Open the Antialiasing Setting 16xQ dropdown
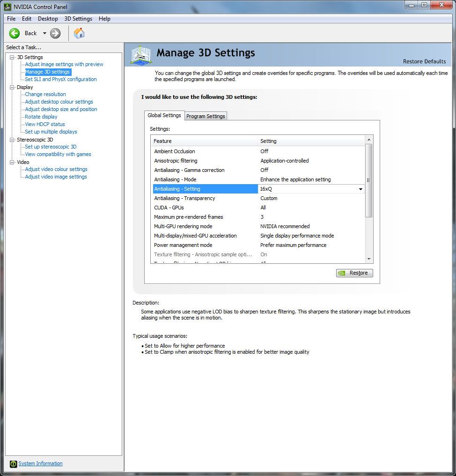 click(x=360, y=189)
